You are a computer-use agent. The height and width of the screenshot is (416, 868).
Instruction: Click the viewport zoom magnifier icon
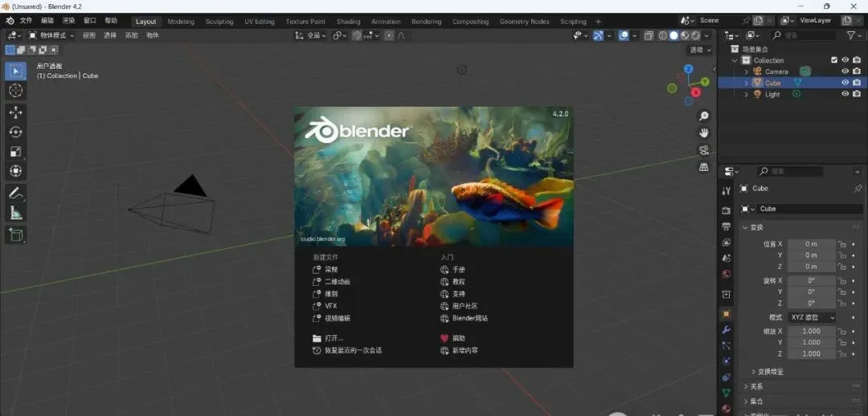pos(704,116)
